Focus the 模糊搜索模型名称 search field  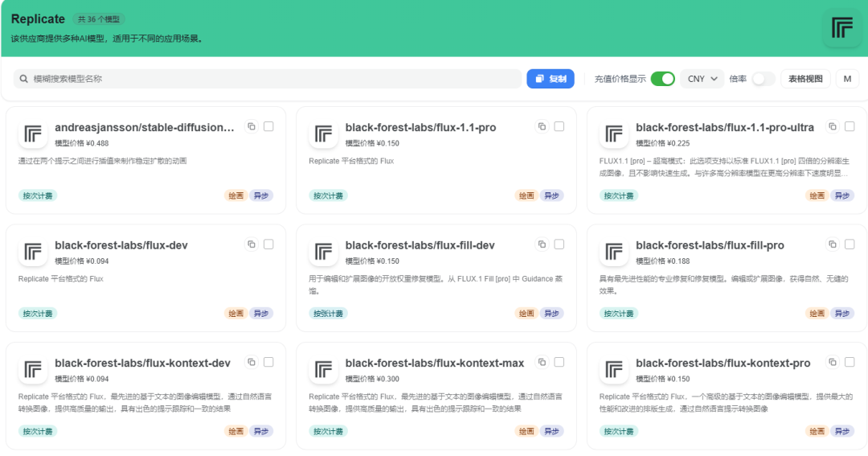(x=268, y=79)
